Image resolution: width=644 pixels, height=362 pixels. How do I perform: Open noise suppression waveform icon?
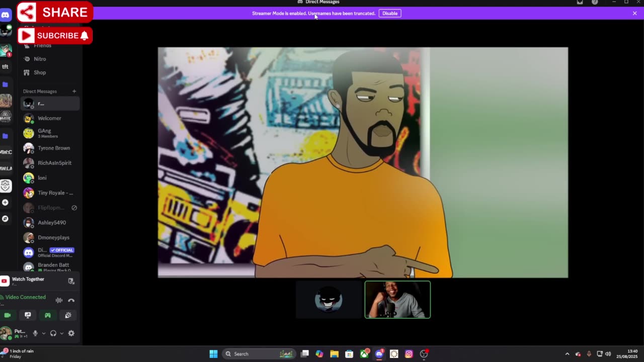click(x=59, y=300)
